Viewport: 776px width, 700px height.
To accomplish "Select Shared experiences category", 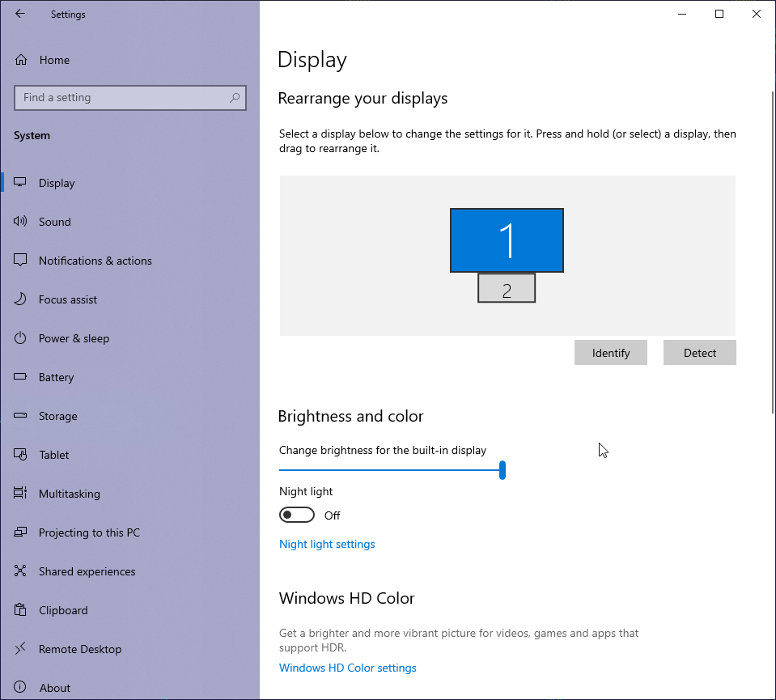I will point(129,571).
